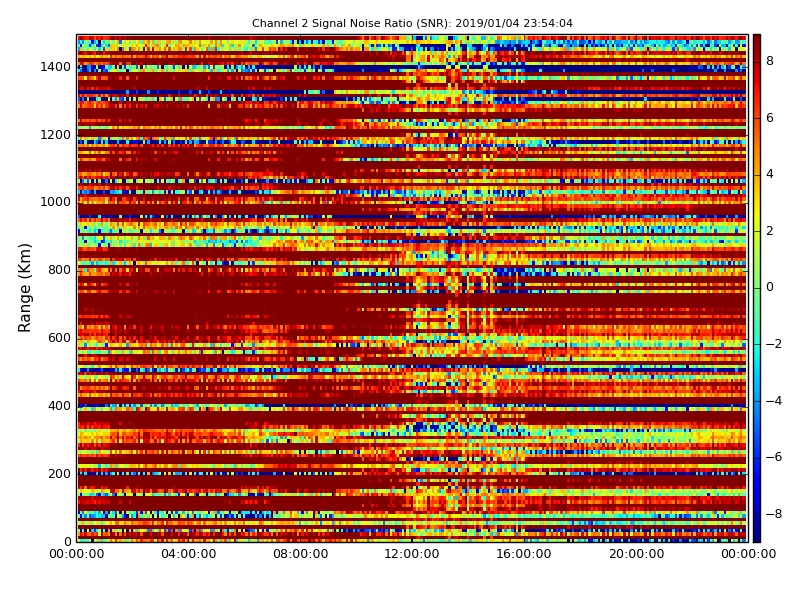Click the colorbar value −2 label
Viewport: 800px width, 600px height.
click(x=774, y=344)
